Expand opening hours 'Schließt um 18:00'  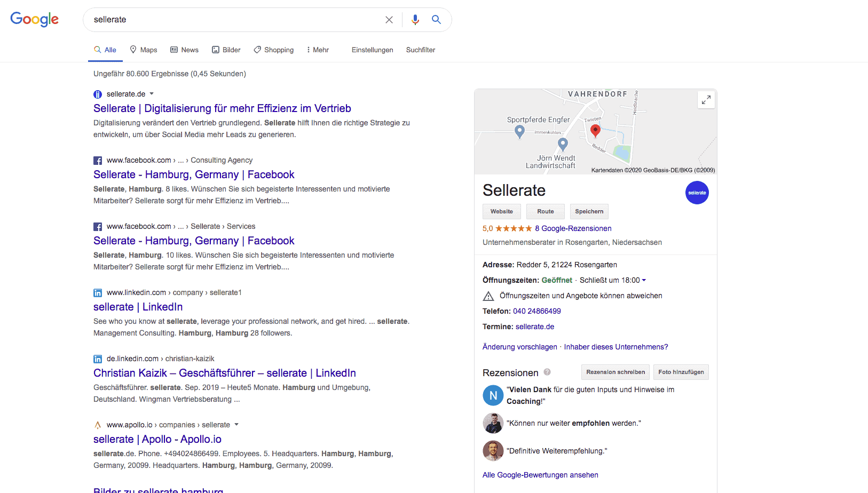[612, 280]
